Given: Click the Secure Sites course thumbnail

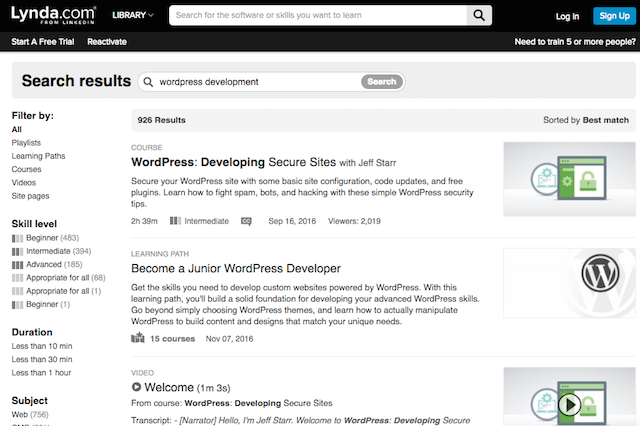Looking at the screenshot, I should pos(569,179).
